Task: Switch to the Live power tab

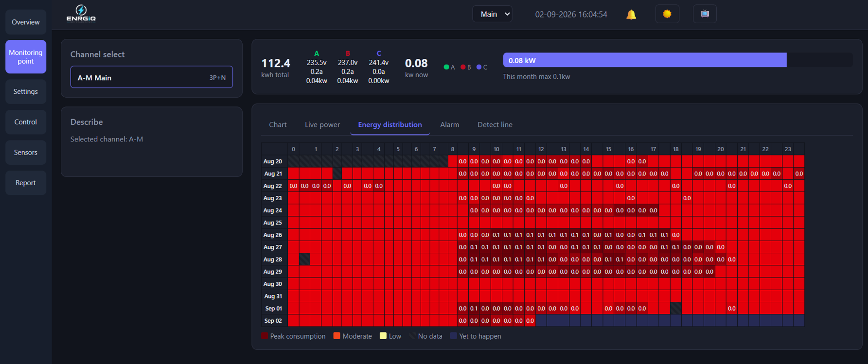Action: click(x=322, y=124)
